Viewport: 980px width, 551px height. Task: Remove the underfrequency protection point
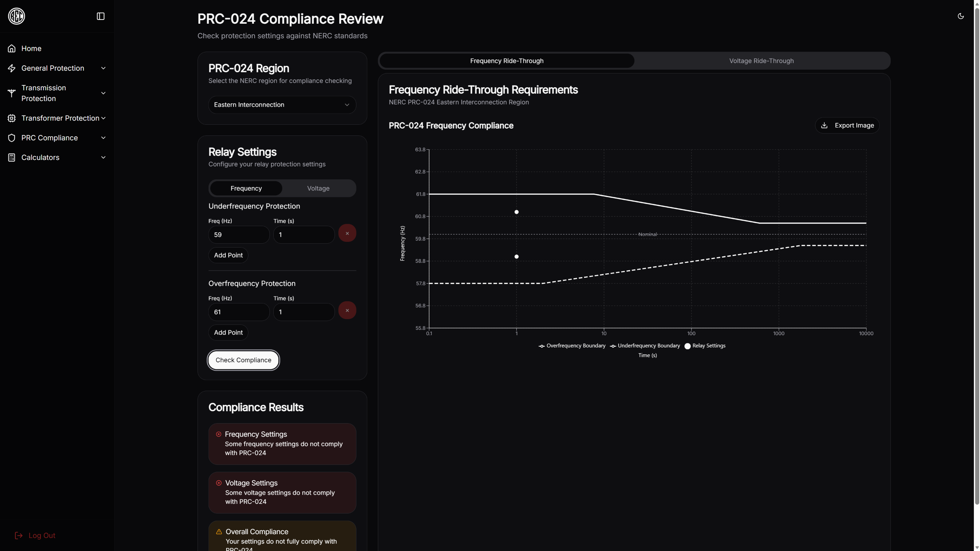tap(347, 233)
